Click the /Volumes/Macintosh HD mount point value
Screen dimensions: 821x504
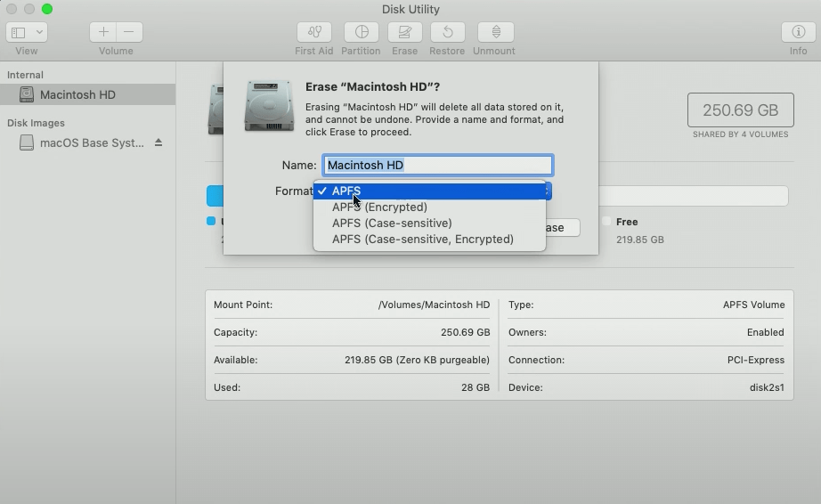pyautogui.click(x=434, y=305)
